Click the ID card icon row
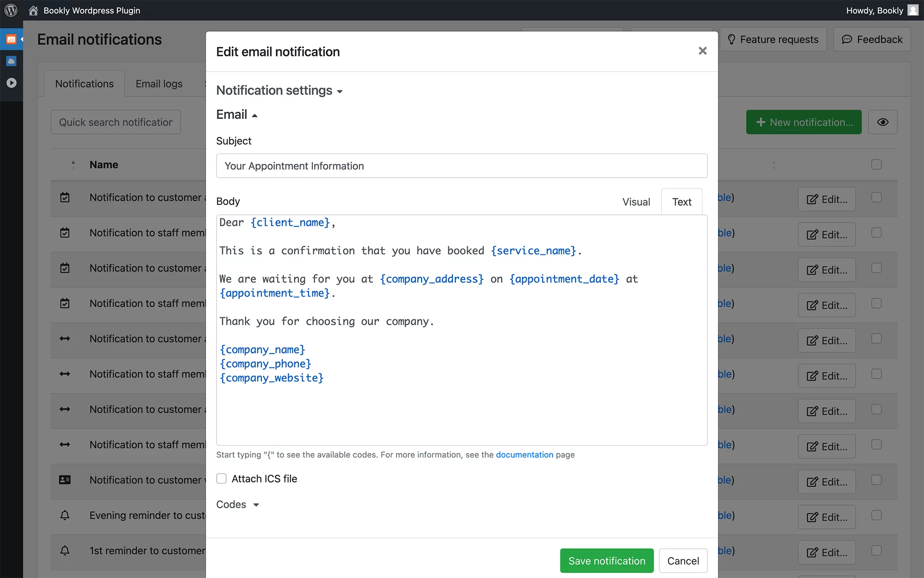 (x=65, y=480)
